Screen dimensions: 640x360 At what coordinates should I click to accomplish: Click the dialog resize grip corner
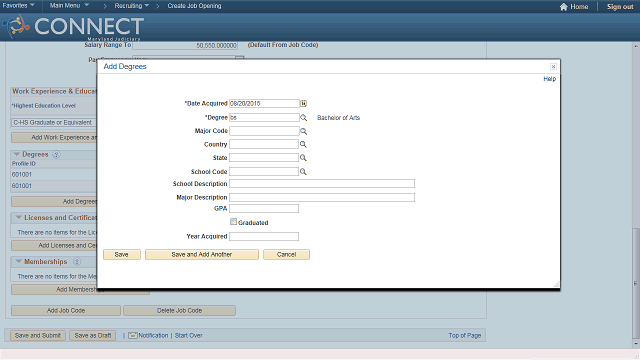pos(556,284)
